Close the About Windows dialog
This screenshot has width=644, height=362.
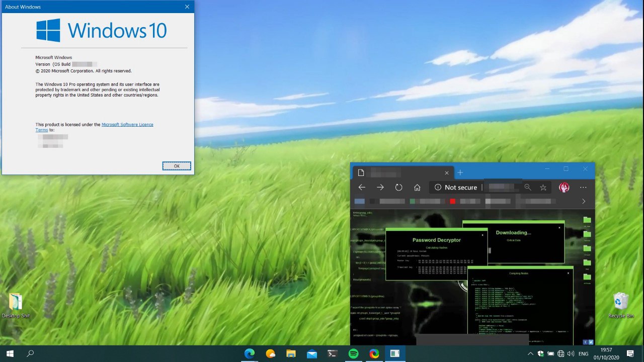click(187, 7)
